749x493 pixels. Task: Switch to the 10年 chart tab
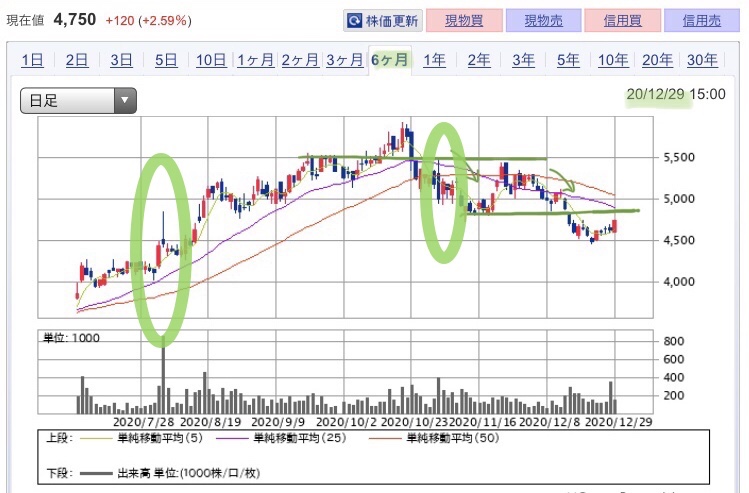pyautogui.click(x=613, y=60)
